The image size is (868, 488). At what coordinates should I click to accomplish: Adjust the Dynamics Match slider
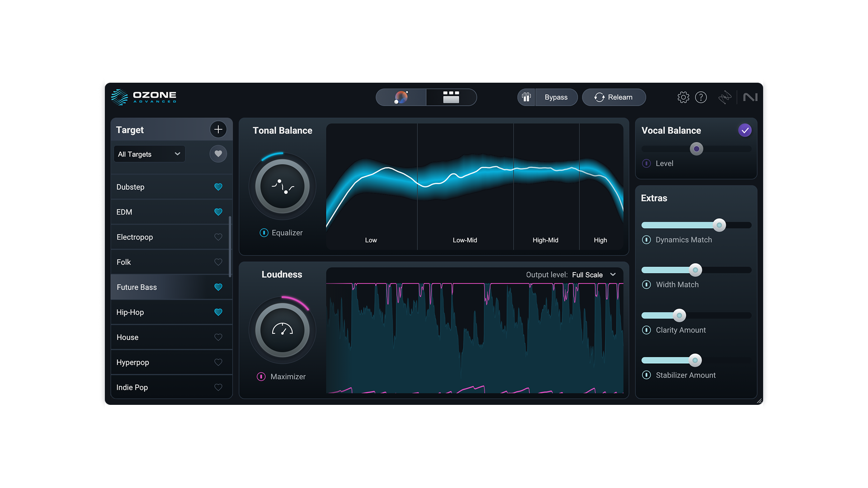pyautogui.click(x=718, y=225)
